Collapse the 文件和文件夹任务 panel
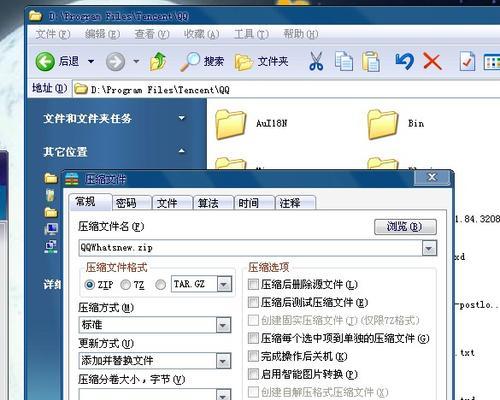500x400 pixels. coord(182,118)
